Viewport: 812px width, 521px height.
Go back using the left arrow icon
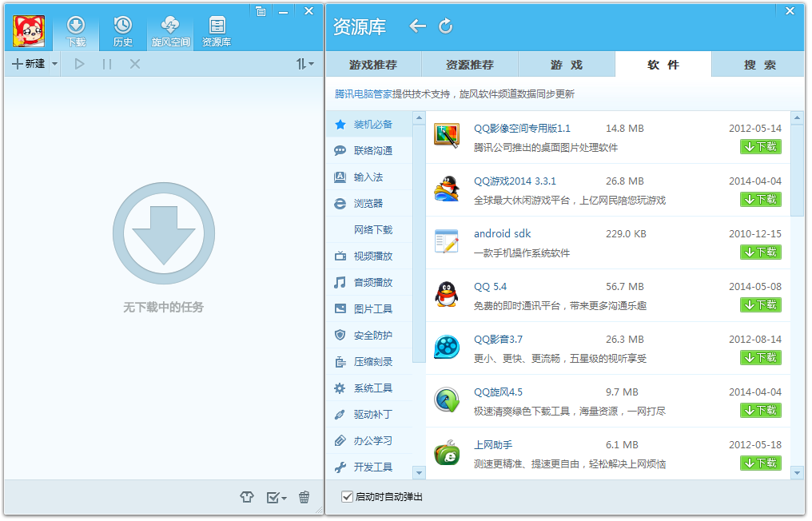pyautogui.click(x=417, y=26)
